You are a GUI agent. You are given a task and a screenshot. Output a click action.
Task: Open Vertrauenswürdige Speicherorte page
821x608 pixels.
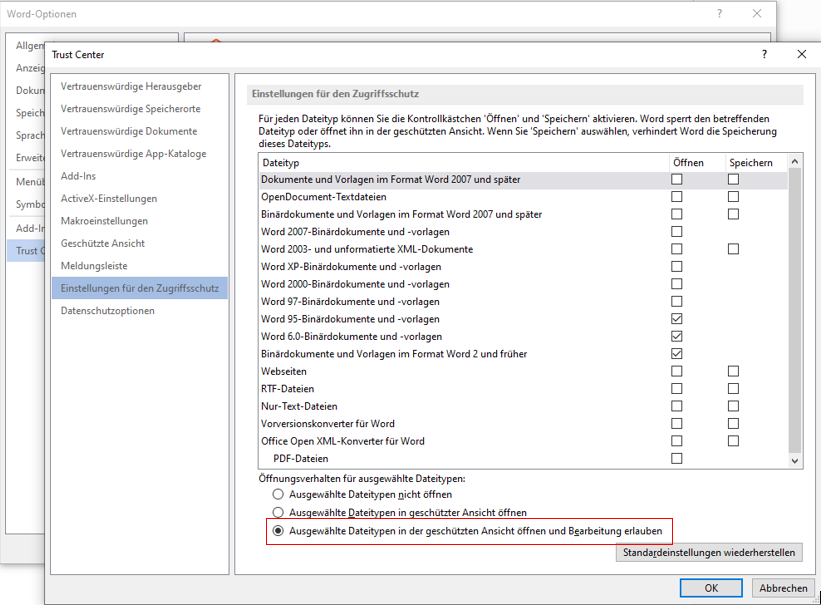click(130, 109)
